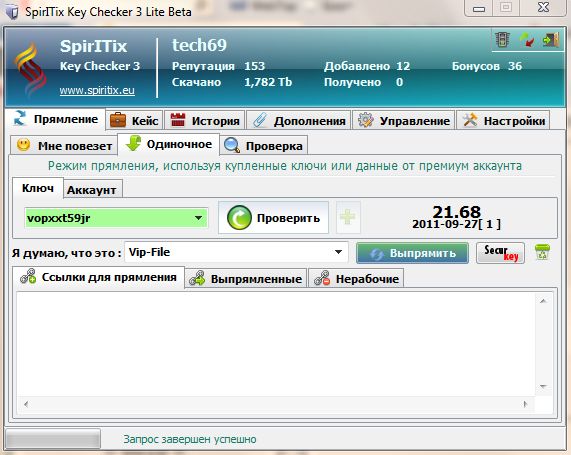Switch to the Дополнения tab
The height and width of the screenshot is (455, 571).
[299, 121]
